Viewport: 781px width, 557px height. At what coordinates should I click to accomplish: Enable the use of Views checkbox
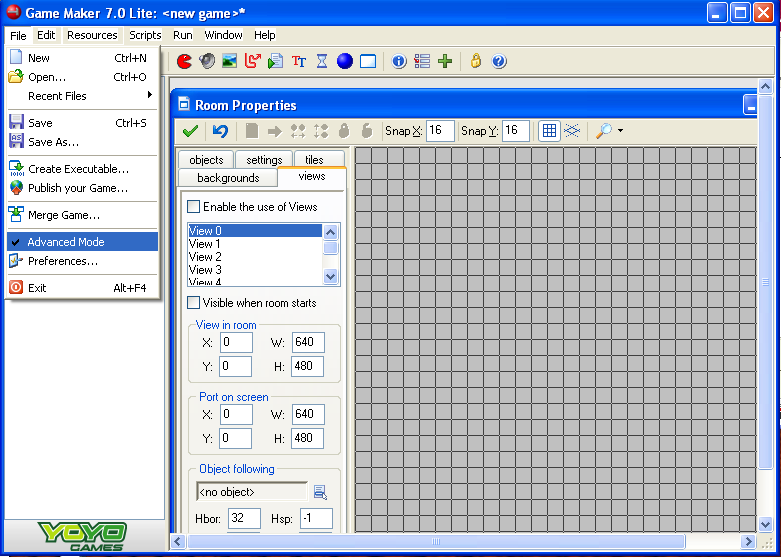194,207
